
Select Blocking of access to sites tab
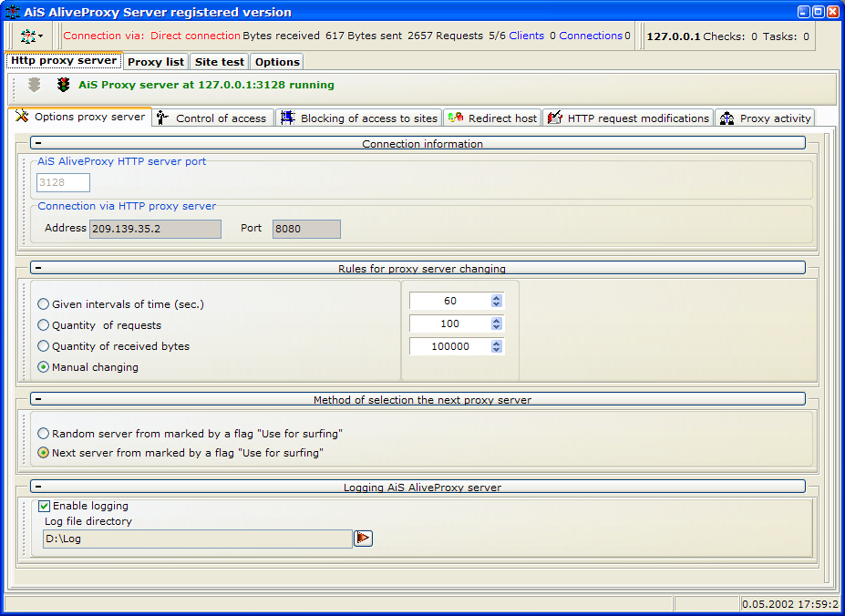tap(359, 118)
